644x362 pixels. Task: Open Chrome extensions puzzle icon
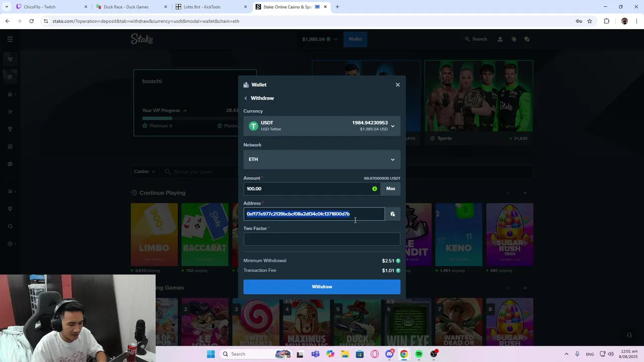coord(606,21)
